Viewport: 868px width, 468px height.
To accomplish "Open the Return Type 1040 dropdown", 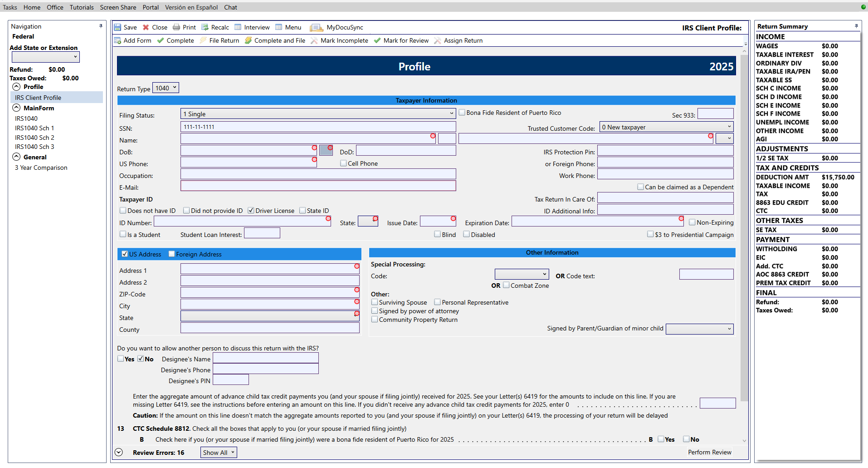I will click(x=166, y=88).
